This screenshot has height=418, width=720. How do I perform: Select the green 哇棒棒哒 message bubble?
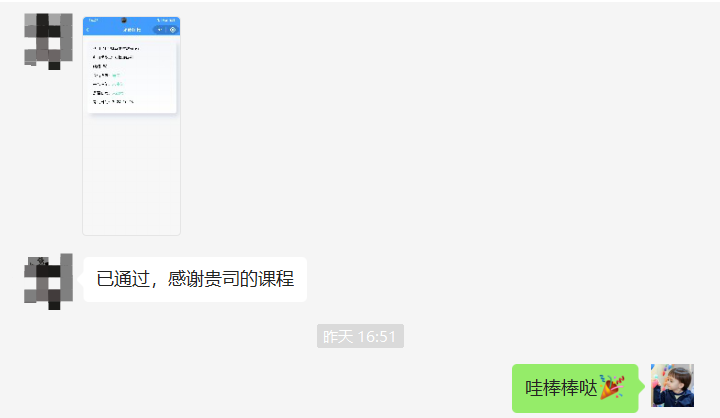(575, 388)
